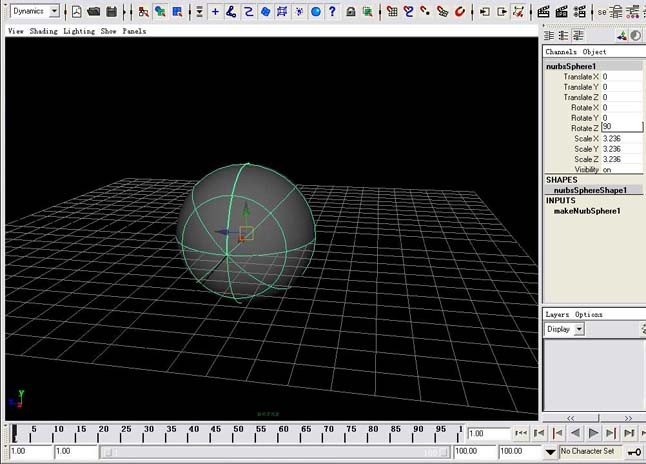Enable snap to view planes magnet icon
646x464 pixels.
442,12
